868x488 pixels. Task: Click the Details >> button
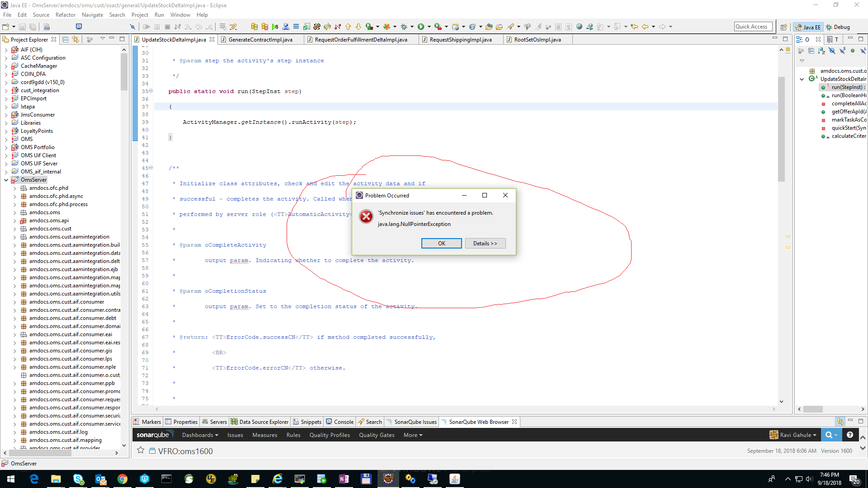(x=485, y=244)
